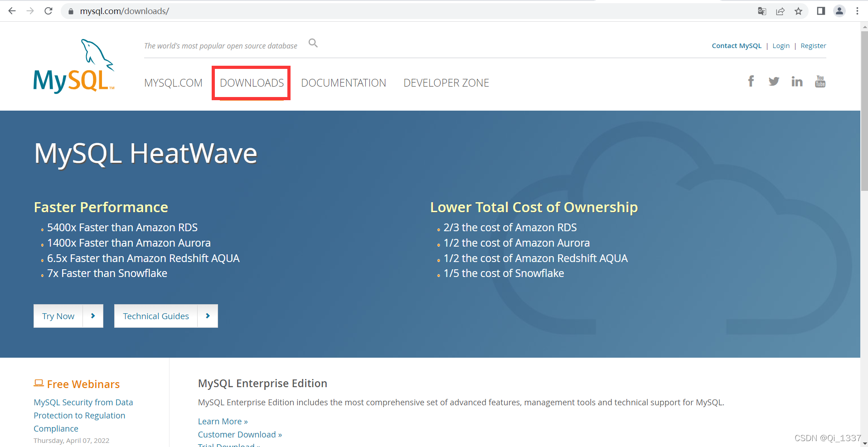Click '1/5 the cost of Snowflake' text

click(x=504, y=273)
